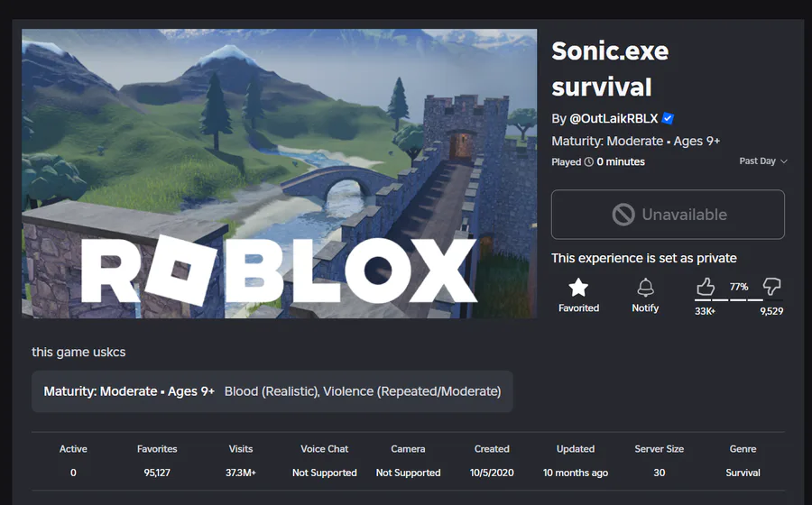This screenshot has height=505, width=812.
Task: Click the 33K+ likes count
Action: (x=705, y=311)
